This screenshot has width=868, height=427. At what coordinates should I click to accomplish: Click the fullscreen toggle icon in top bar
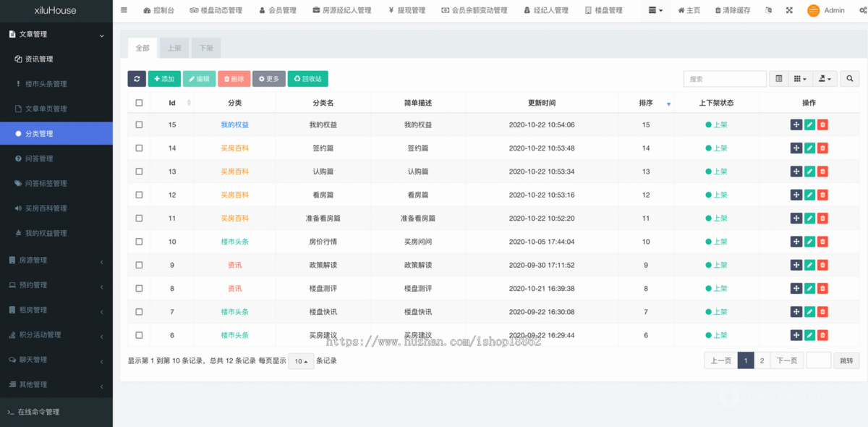tap(788, 10)
